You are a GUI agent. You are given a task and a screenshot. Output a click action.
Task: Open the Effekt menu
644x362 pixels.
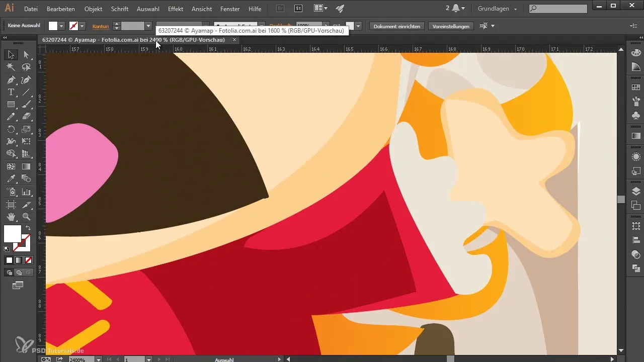pyautogui.click(x=176, y=9)
